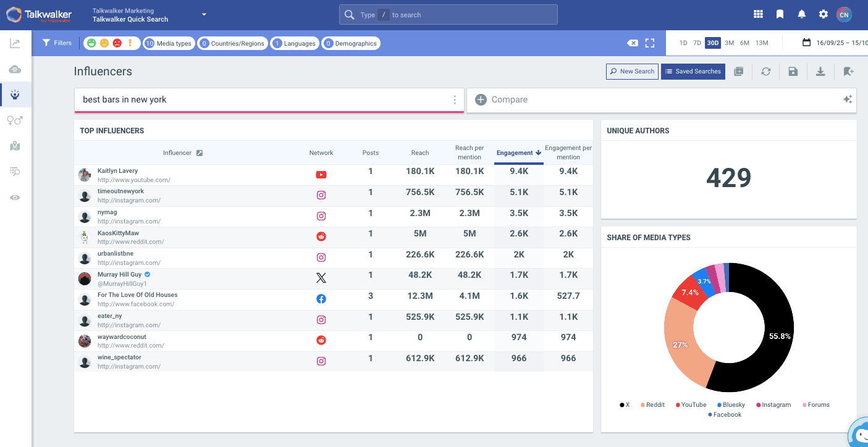Click the download export icon
868x447 pixels.
click(820, 72)
